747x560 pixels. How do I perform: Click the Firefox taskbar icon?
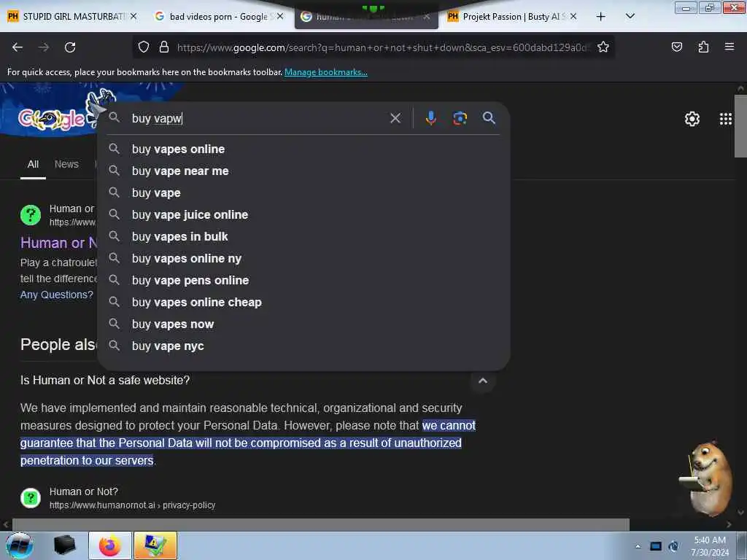[110, 545]
